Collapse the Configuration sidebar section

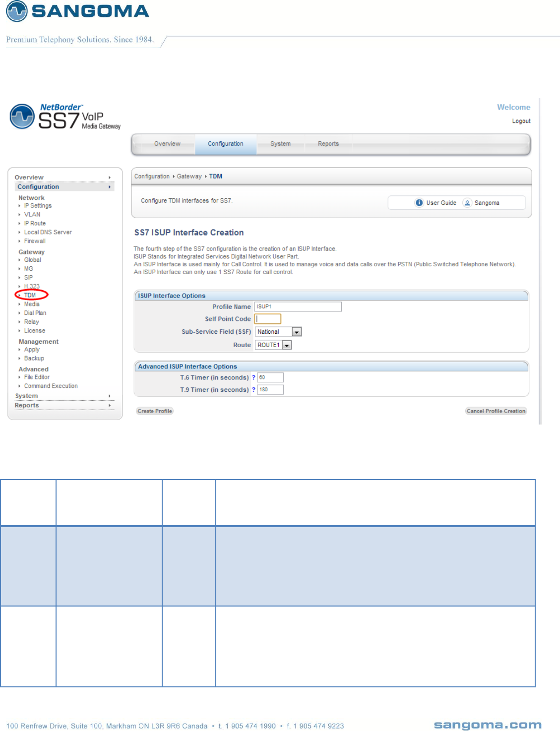pyautogui.click(x=63, y=187)
